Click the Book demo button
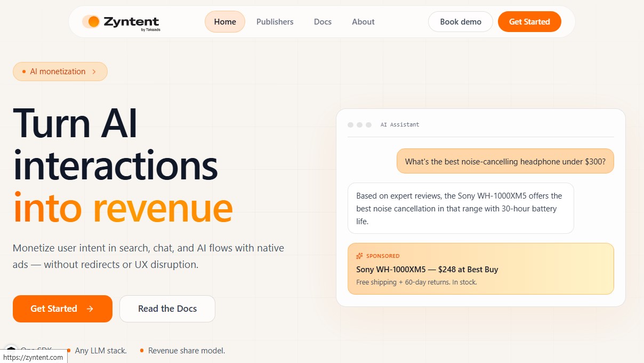This screenshot has height=363, width=644. pyautogui.click(x=461, y=22)
